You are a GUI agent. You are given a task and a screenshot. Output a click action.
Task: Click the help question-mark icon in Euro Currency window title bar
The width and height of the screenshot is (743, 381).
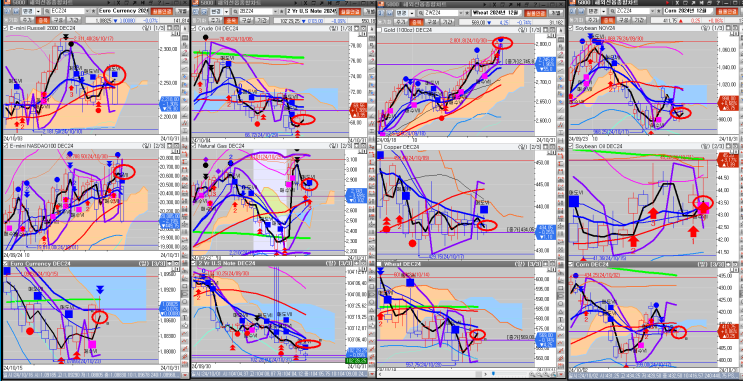[x=160, y=3]
